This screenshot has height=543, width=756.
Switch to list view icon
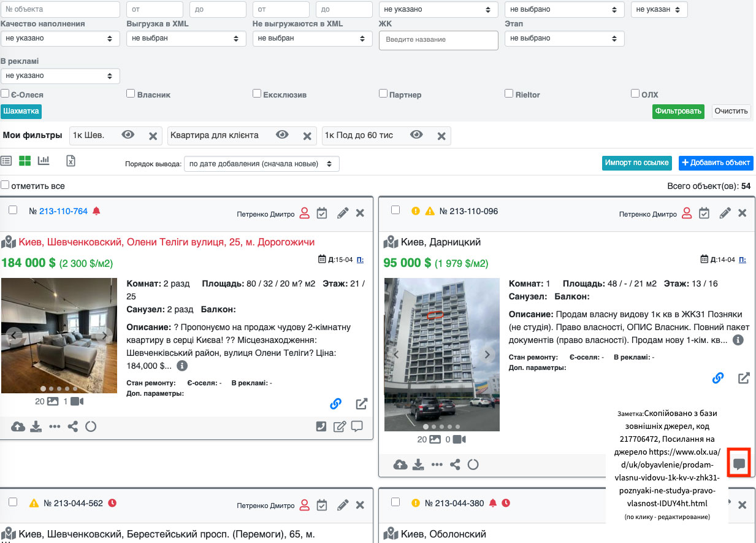(6, 161)
